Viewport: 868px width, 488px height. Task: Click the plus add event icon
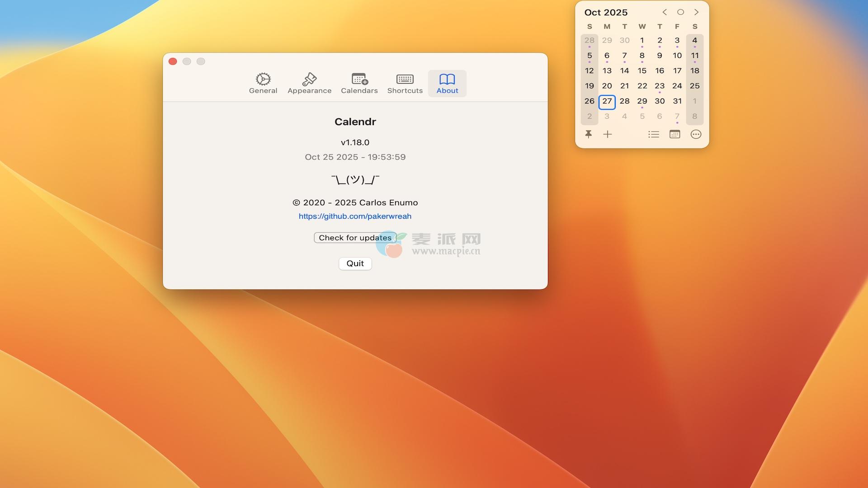click(x=608, y=134)
